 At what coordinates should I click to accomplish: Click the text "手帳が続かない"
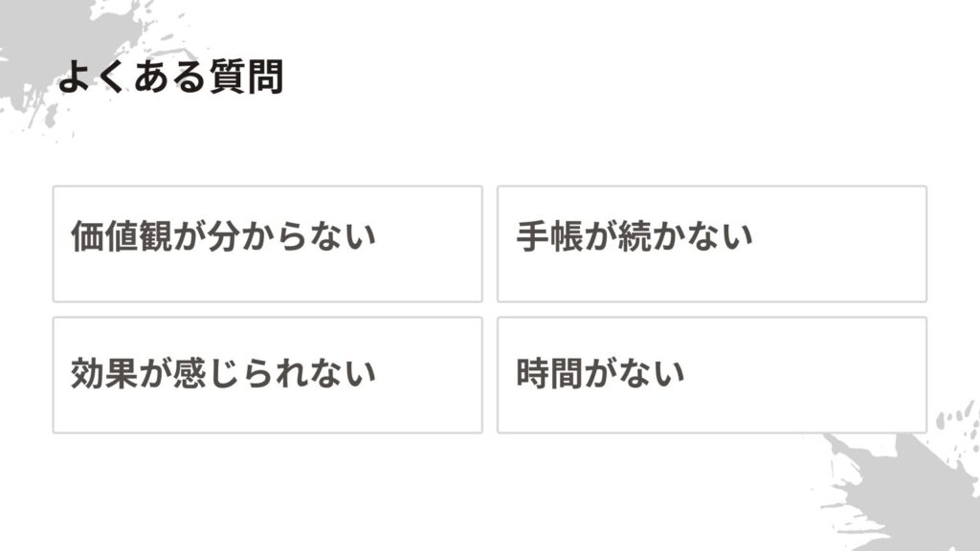point(635,235)
